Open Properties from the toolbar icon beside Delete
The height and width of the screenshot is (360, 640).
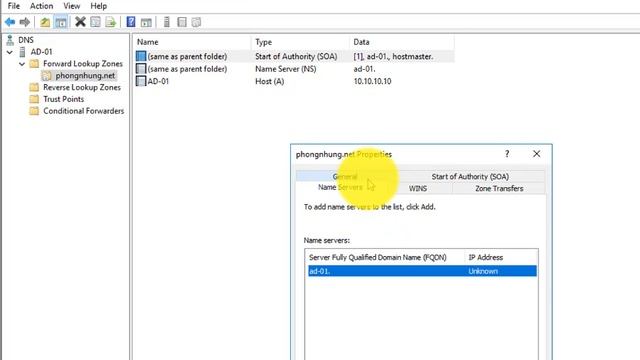95,22
